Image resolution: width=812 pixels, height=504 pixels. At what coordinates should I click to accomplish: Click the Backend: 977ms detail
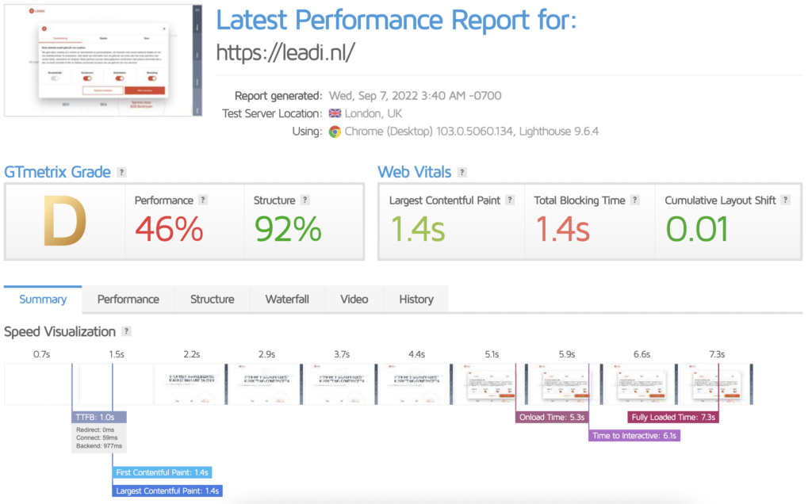[99, 446]
